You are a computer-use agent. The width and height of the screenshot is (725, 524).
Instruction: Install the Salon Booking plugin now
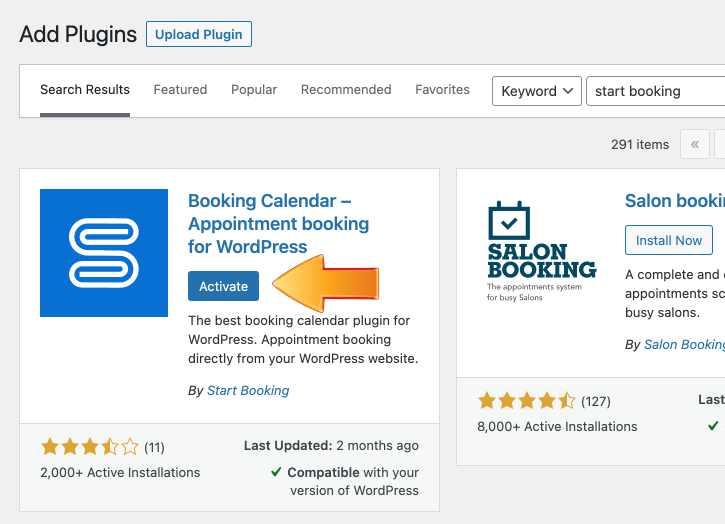669,240
